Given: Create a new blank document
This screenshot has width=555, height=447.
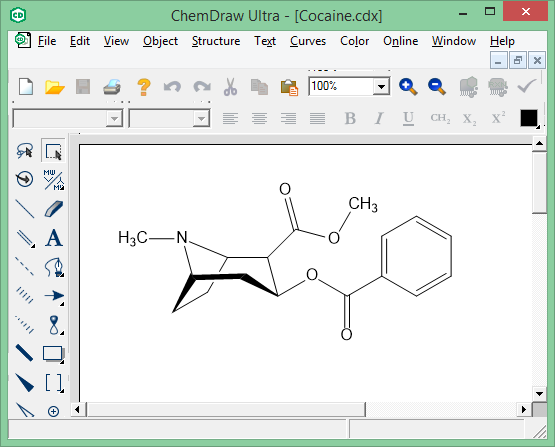Looking at the screenshot, I should pyautogui.click(x=26, y=86).
